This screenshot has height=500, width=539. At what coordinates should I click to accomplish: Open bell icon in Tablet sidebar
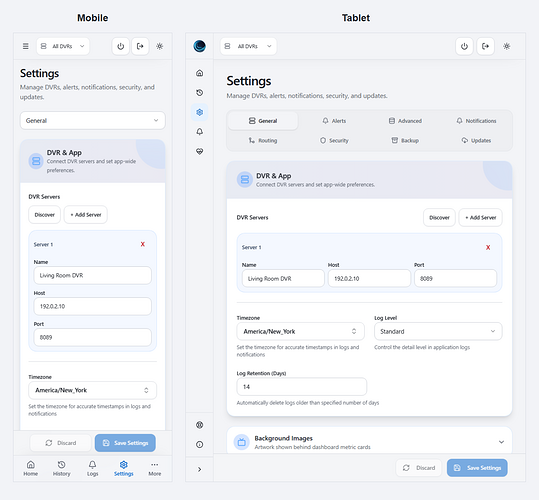(x=199, y=132)
